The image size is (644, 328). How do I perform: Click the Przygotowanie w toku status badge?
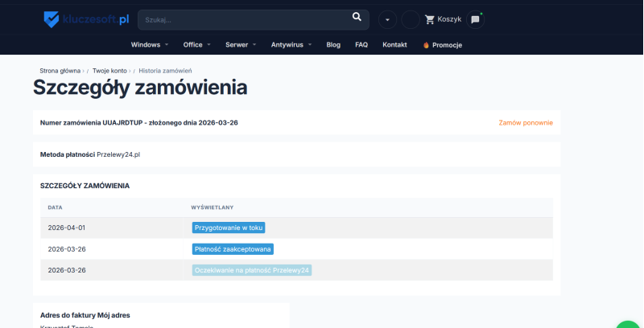click(x=229, y=228)
